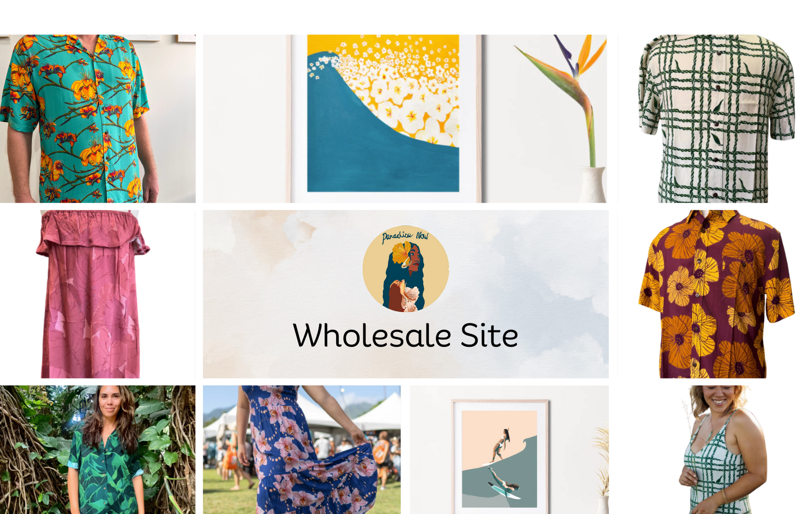Screen dimensions: 812x514
Task: Select the pink strapless leaf-print dress
Action: [93, 294]
